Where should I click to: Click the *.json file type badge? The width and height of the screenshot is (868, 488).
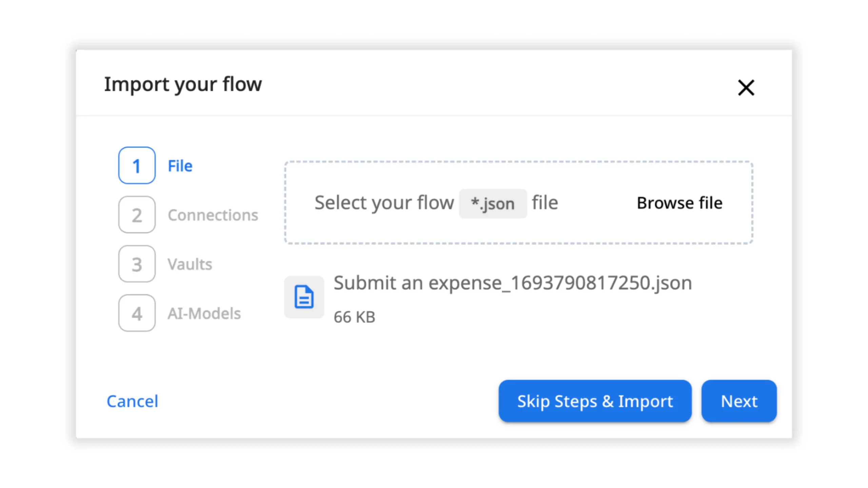pos(493,203)
